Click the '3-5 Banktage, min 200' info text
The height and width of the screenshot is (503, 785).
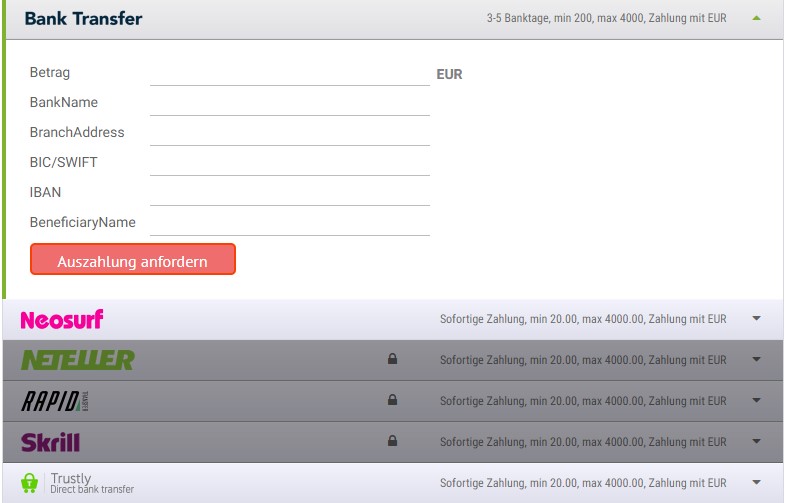(x=606, y=18)
